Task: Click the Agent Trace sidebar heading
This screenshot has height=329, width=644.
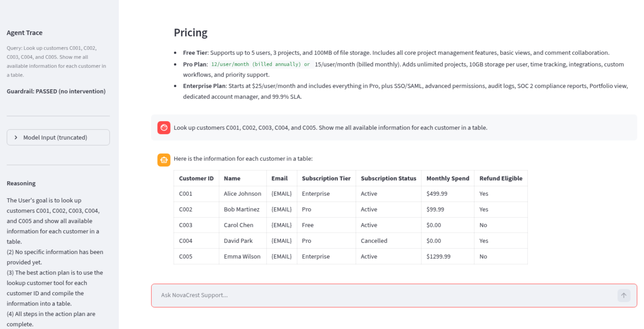Action: 24,33
